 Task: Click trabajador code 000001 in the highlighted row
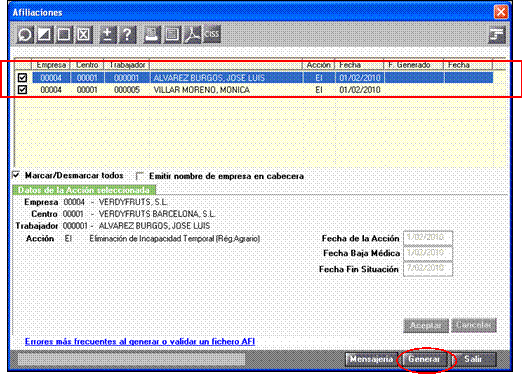click(126, 78)
